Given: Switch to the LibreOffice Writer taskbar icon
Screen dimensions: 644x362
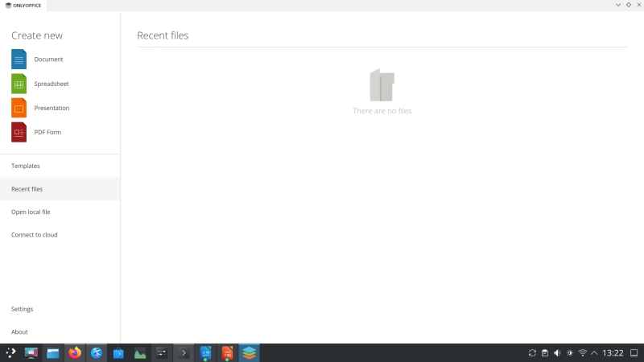Looking at the screenshot, I should 205,353.
